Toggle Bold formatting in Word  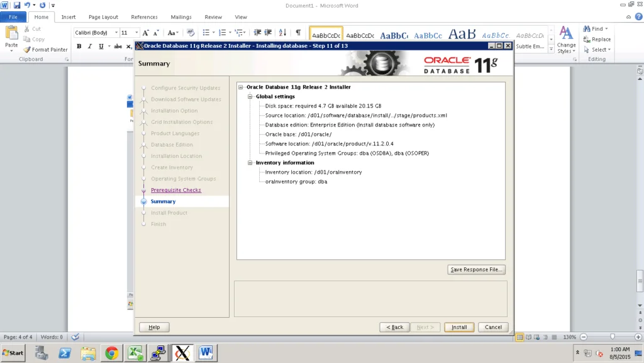tap(79, 47)
